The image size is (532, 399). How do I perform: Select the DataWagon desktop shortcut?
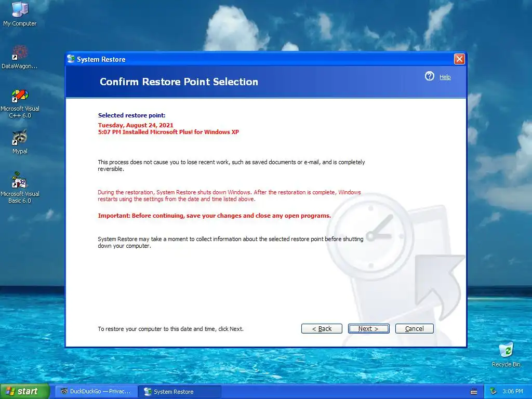tap(20, 57)
